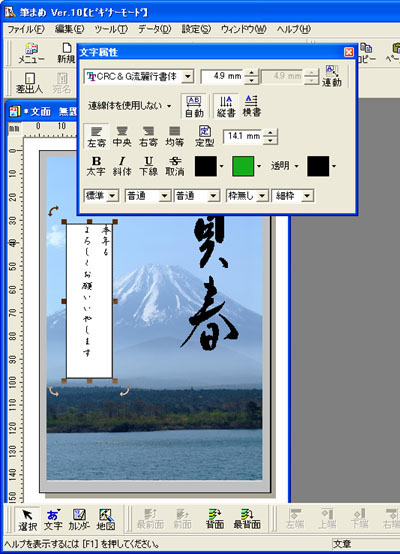Image resolution: width=400 pixels, height=554 pixels.
Task: Toggle 下線 underline formatting
Action: pos(148,166)
